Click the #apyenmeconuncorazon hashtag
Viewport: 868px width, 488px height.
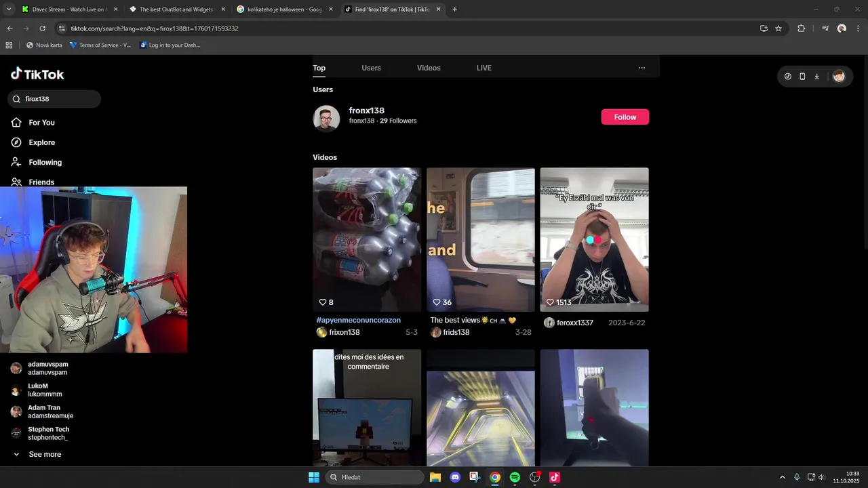[358, 320]
